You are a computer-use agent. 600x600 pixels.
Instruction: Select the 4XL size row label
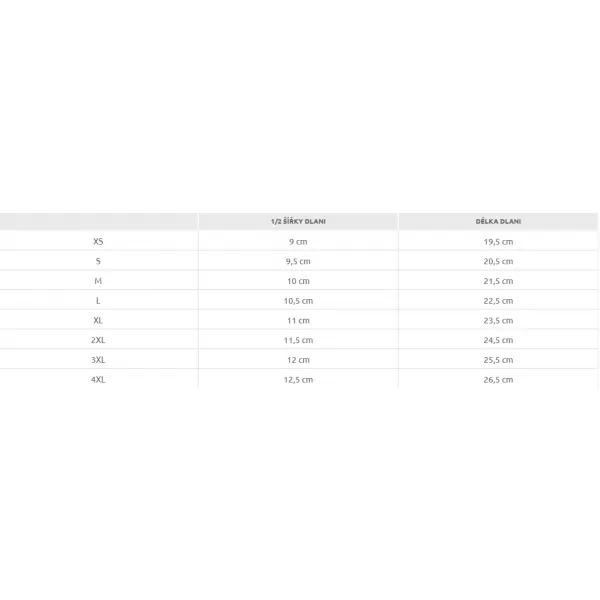(x=98, y=380)
